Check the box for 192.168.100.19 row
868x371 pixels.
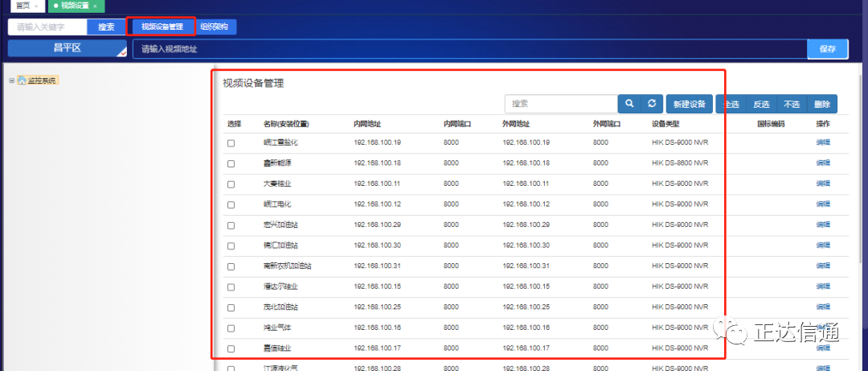pos(231,143)
